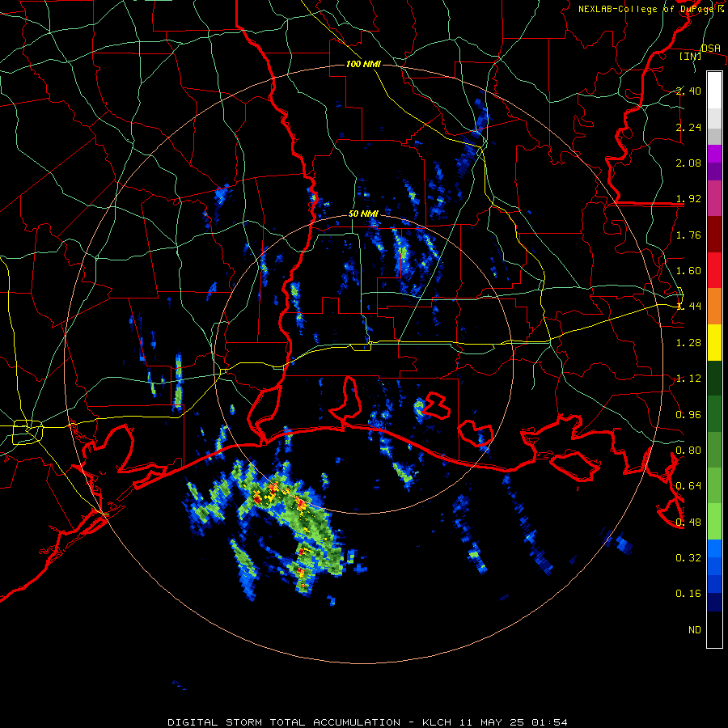Click the ND no-data legend label
Viewport: 728px width, 728px height.
coord(695,630)
